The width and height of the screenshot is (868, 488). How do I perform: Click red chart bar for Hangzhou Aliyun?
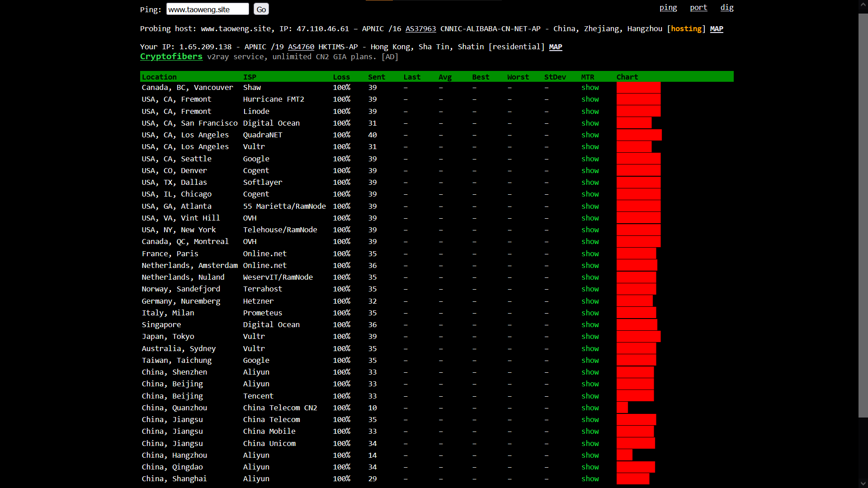[624, 455]
